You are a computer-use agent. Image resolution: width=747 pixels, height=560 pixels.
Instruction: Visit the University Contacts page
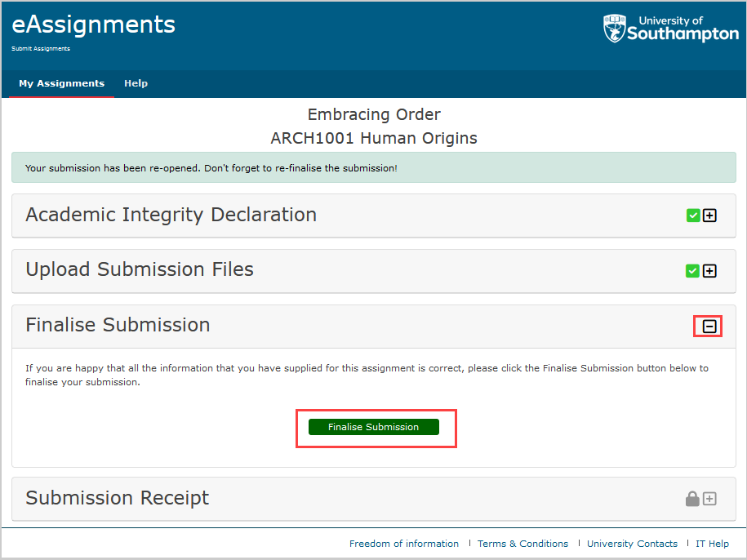632,543
